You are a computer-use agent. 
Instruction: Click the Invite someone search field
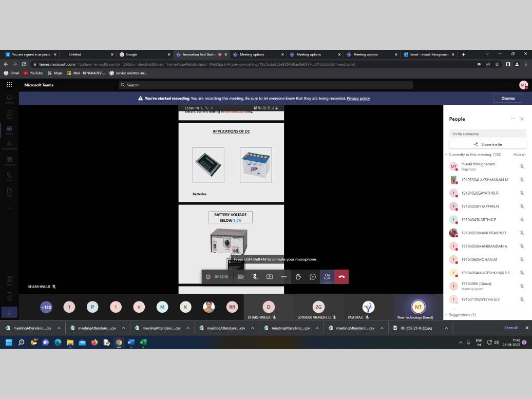tap(487, 134)
